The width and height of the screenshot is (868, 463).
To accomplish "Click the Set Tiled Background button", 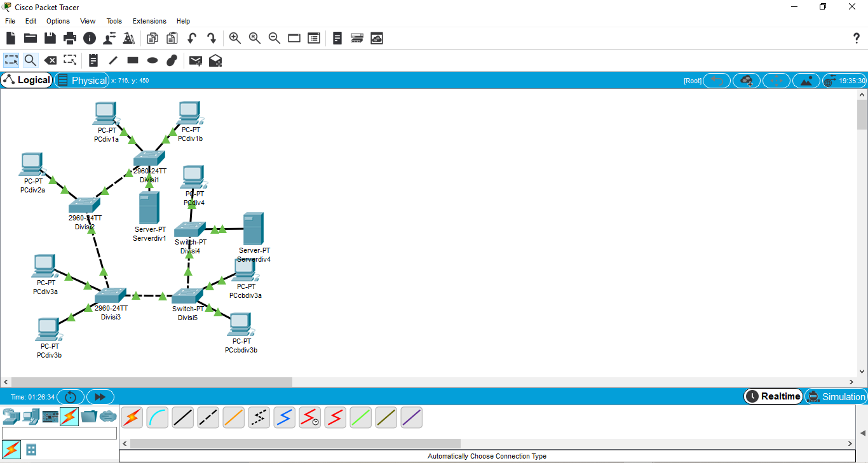I will [806, 81].
